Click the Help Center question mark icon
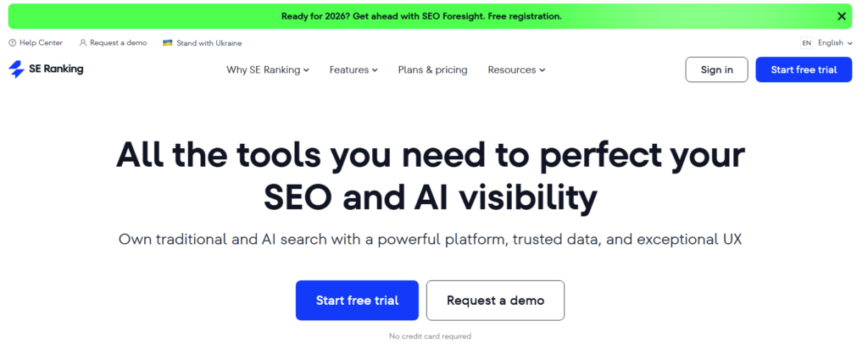 click(x=12, y=42)
